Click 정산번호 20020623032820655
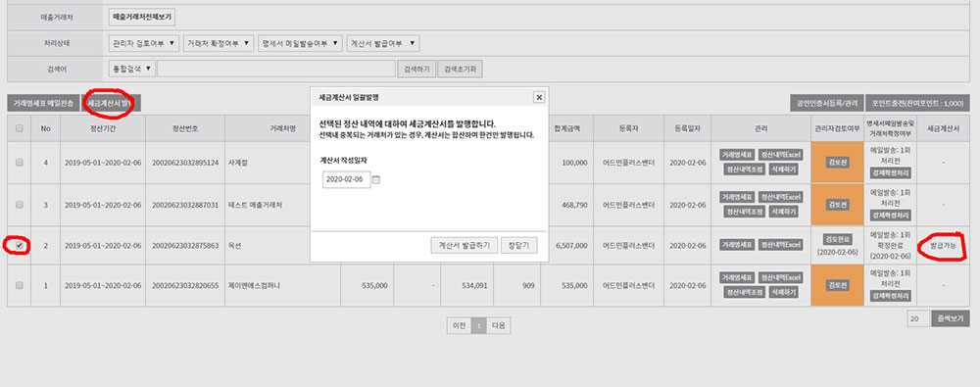980x387 pixels. click(x=185, y=286)
